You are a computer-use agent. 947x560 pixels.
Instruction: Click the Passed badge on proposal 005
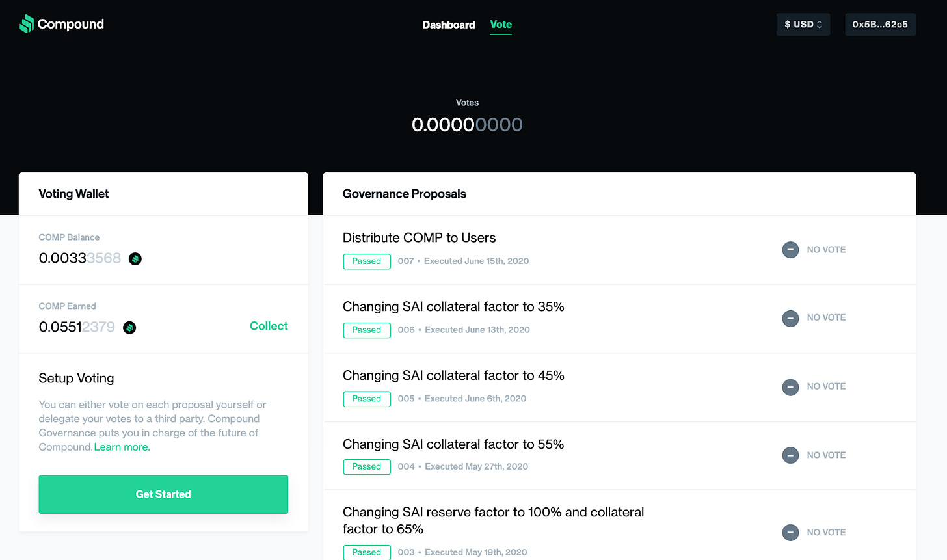pyautogui.click(x=367, y=399)
